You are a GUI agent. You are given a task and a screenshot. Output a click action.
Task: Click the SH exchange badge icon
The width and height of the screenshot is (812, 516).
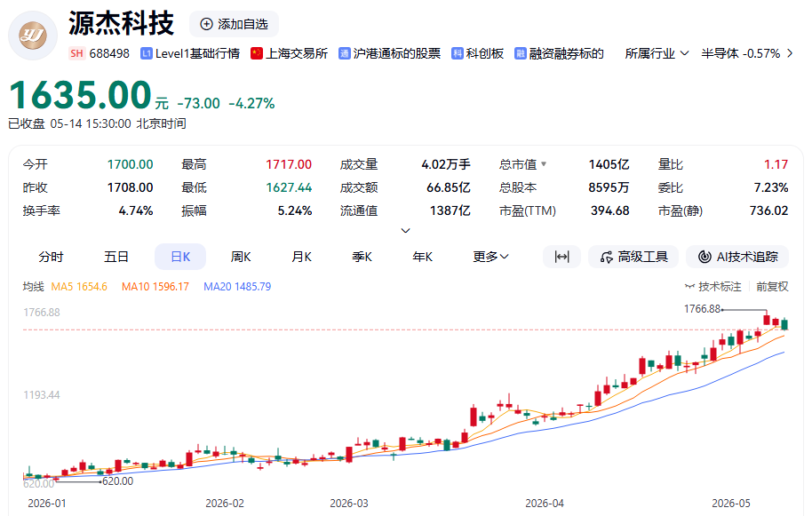[76, 53]
